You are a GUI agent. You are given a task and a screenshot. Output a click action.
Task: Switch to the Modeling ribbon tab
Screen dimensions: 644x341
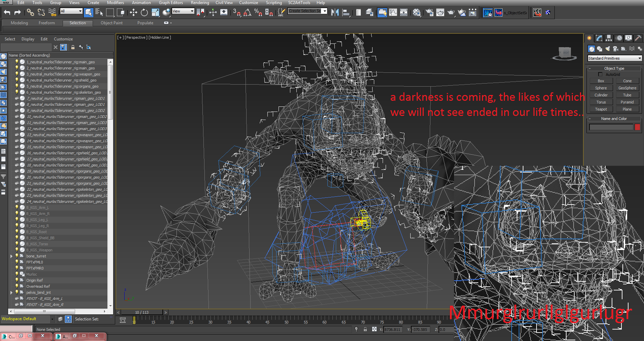point(19,23)
